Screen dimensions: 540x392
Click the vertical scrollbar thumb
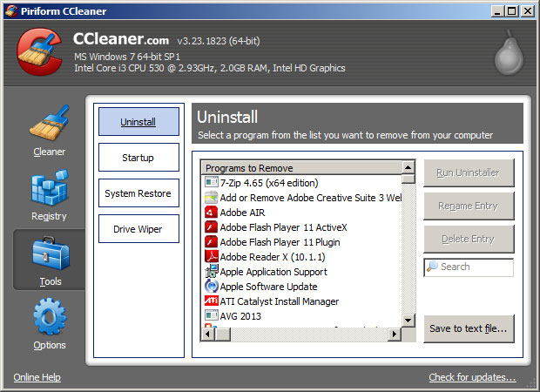[408, 179]
